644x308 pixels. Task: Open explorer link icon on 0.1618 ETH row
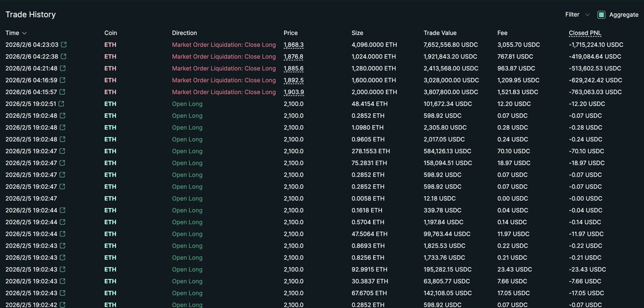62,210
